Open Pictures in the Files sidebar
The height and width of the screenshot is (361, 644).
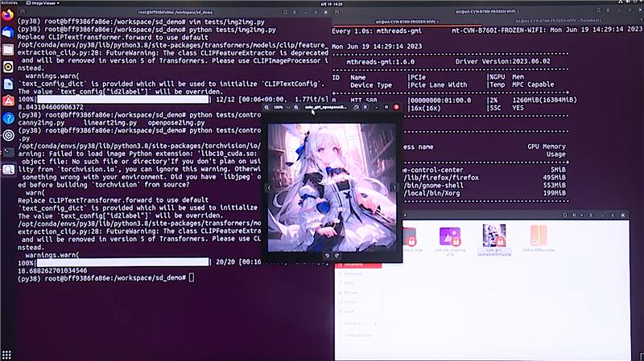click(358, 293)
